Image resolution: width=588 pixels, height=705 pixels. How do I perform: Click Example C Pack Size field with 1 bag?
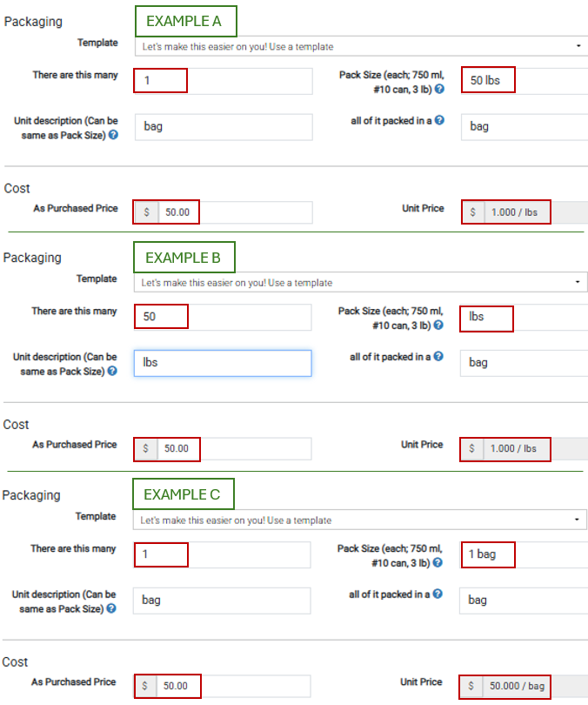point(524,554)
